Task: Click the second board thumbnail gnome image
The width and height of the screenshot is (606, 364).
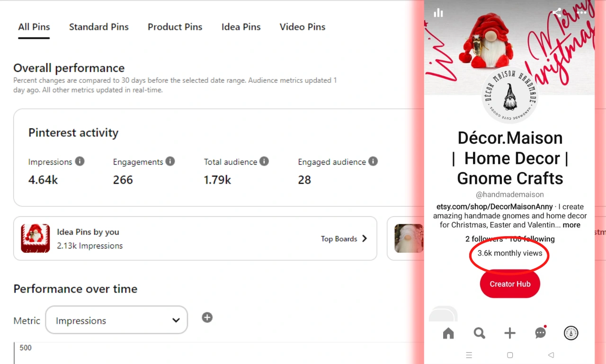Action: click(x=409, y=238)
